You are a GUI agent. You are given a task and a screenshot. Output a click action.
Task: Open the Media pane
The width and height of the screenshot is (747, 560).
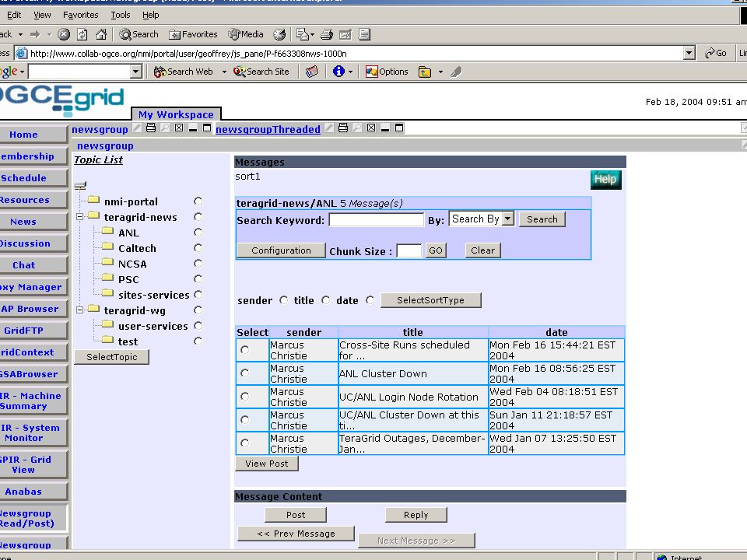[x=246, y=34]
